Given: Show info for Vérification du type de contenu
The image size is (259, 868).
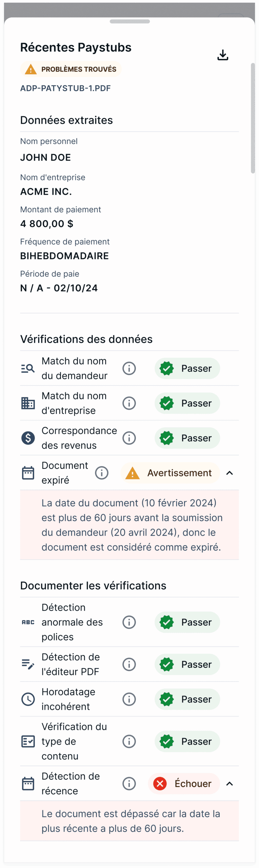Looking at the screenshot, I should click(x=129, y=741).
